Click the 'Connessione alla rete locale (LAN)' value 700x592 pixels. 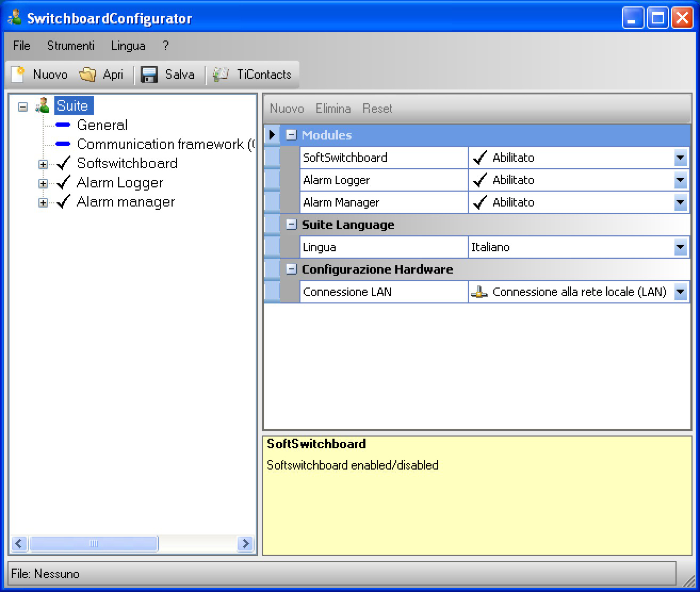coord(579,292)
